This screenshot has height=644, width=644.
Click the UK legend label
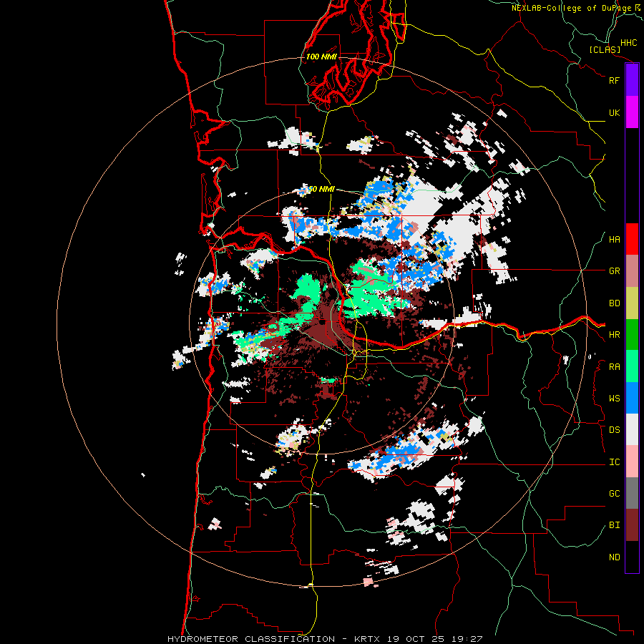(x=614, y=112)
